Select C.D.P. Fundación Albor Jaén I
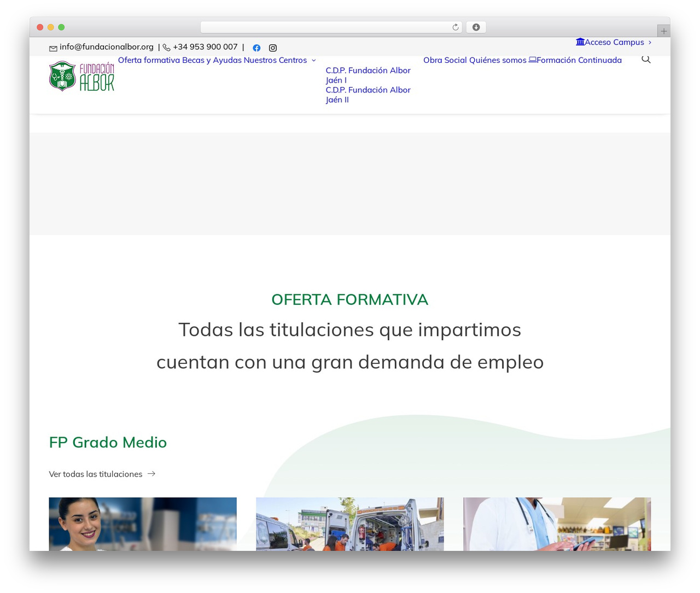 pos(368,75)
